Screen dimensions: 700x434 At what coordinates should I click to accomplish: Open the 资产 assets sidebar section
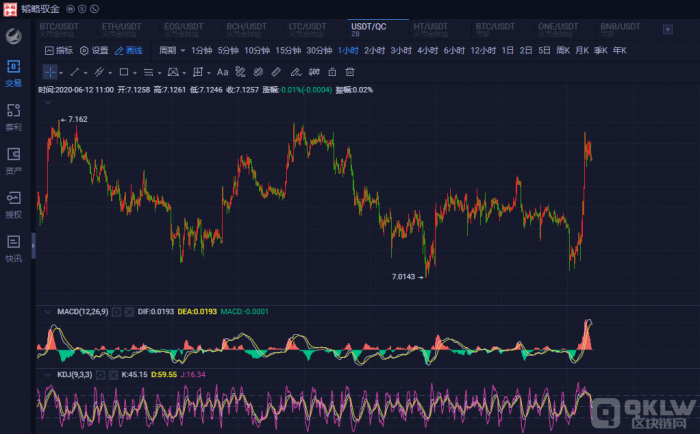pos(13,161)
